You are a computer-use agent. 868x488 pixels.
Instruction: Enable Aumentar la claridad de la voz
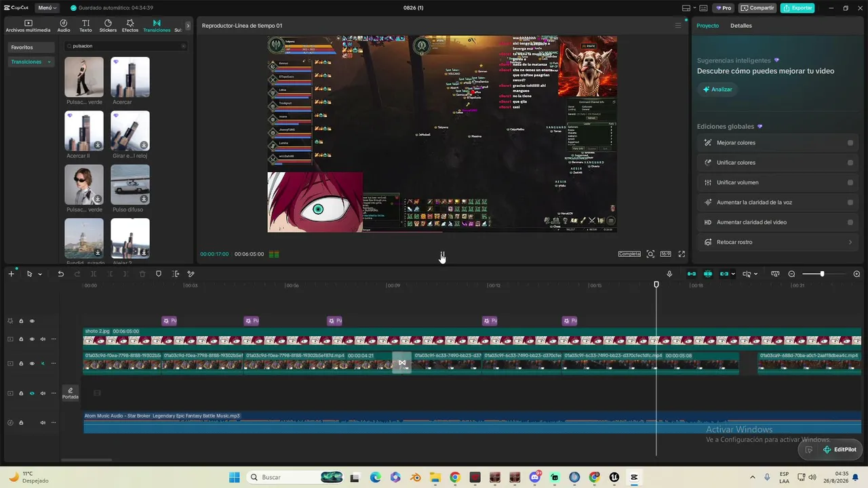pyautogui.click(x=850, y=202)
